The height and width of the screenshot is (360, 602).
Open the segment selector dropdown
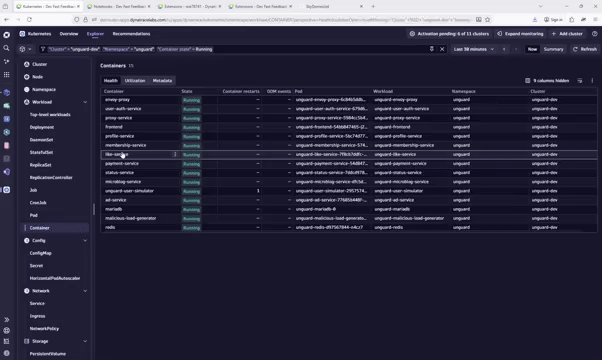pyautogui.click(x=25, y=49)
